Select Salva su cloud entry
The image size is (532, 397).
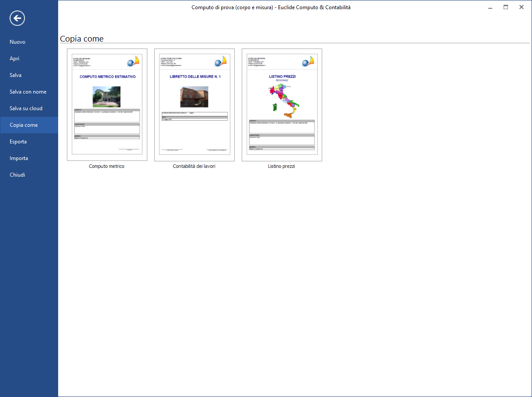point(26,108)
